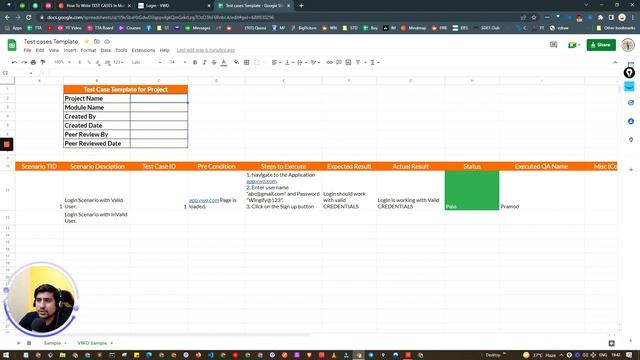Click the Google account avatar
The height and width of the screenshot is (360, 640).
(628, 45)
